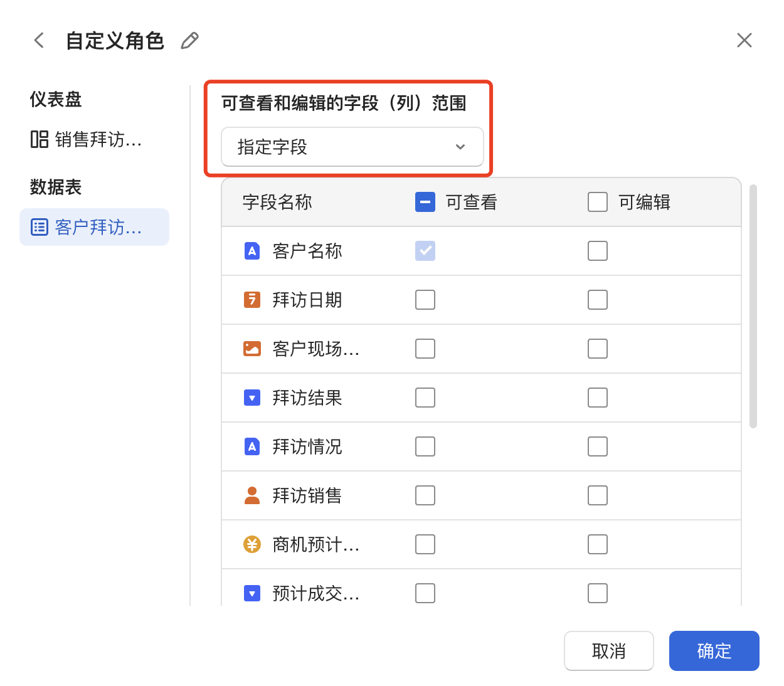784x686 pixels.
Task: Close the 自定义角色 dialog
Action: 744,41
